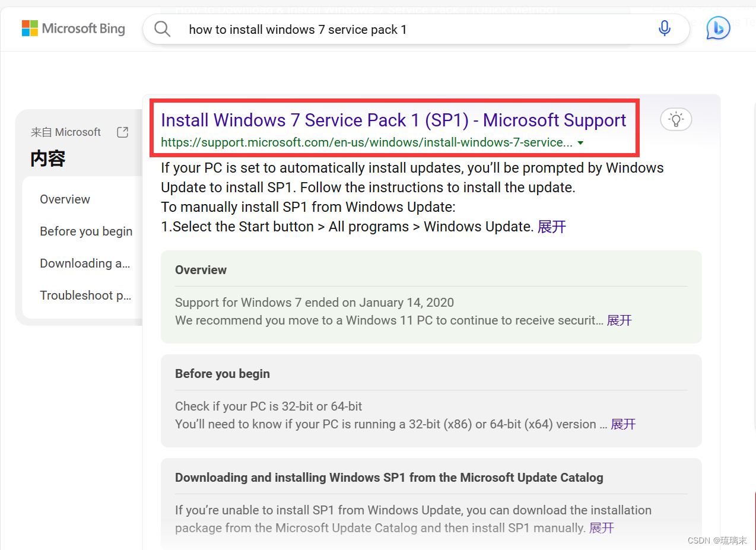Click the search magnifier icon

162,28
